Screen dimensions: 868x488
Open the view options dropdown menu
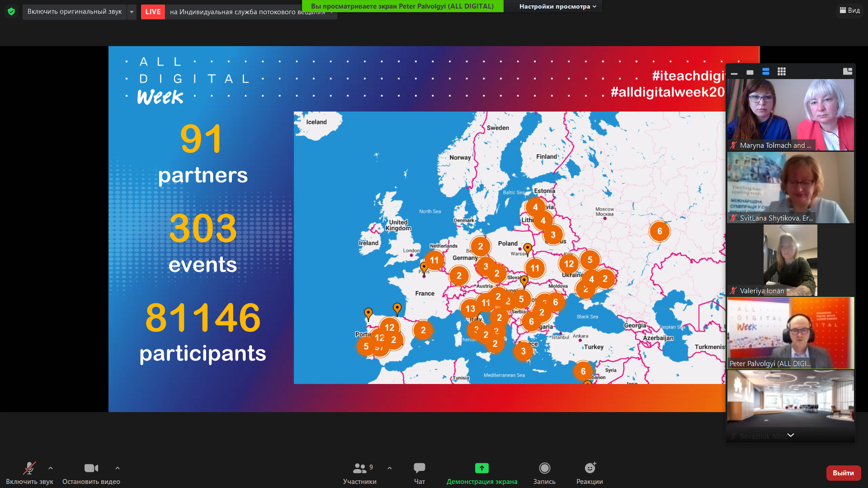(557, 6)
